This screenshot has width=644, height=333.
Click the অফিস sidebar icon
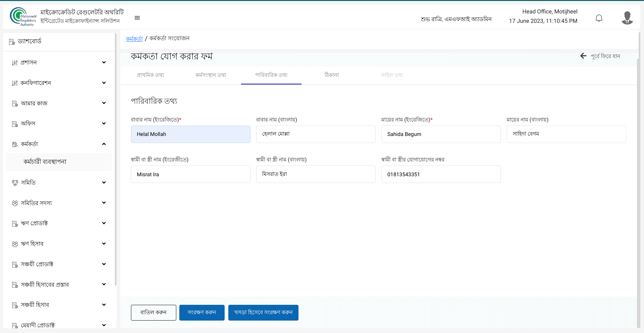[x=15, y=124]
